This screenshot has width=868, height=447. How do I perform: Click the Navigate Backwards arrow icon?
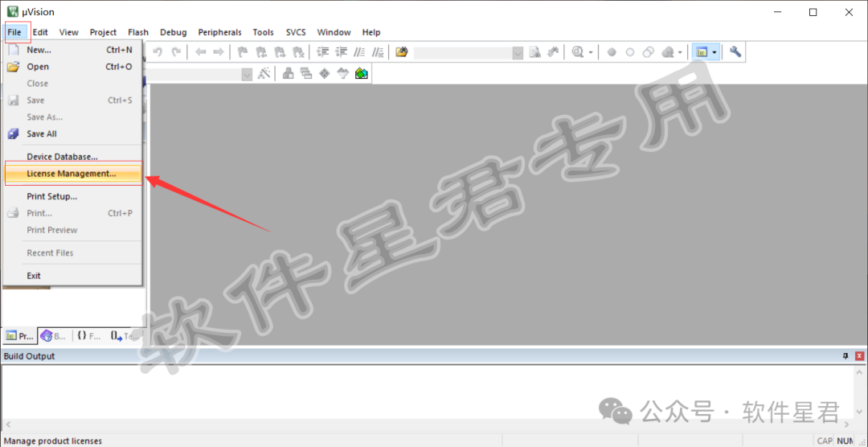click(200, 52)
